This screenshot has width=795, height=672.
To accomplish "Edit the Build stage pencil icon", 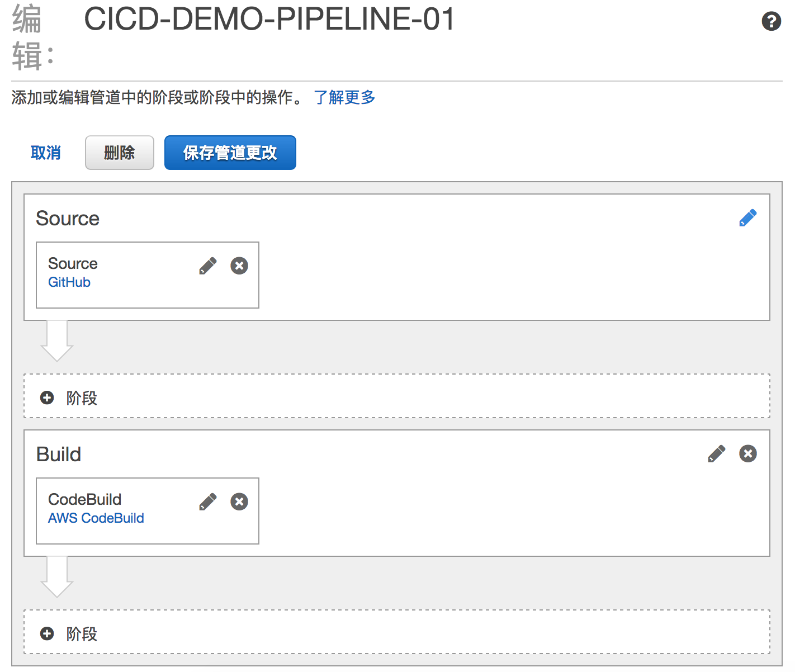I will tap(716, 454).
